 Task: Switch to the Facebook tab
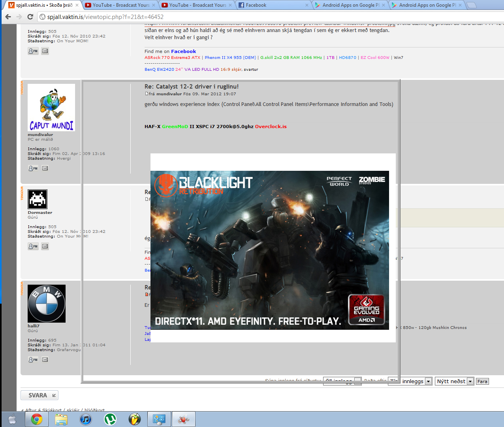click(273, 5)
